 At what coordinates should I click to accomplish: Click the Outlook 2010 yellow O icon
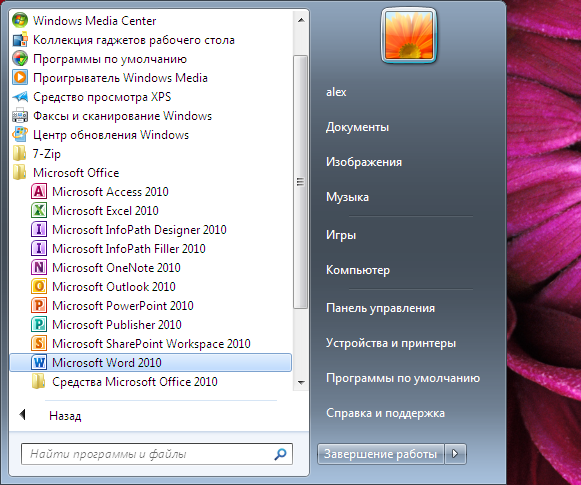39,286
